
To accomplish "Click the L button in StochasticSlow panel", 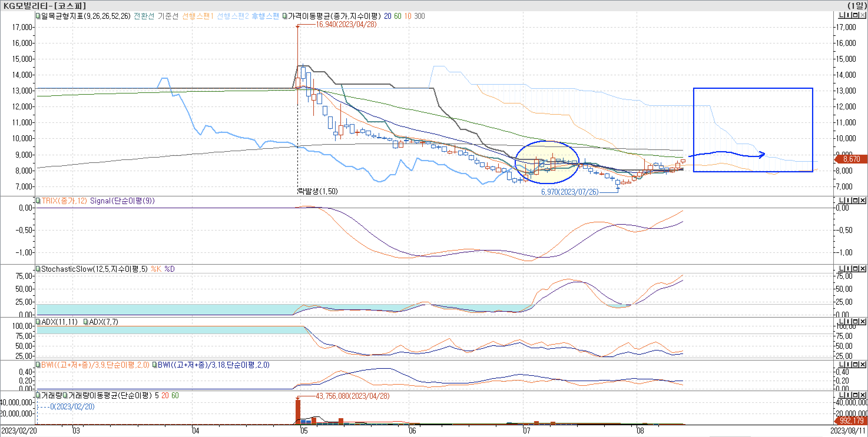I will [842, 269].
